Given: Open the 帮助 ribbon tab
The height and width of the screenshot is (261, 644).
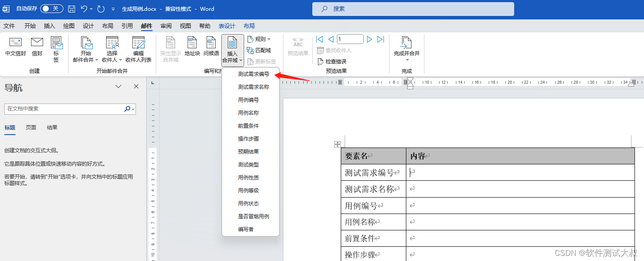Looking at the screenshot, I should pos(205,26).
